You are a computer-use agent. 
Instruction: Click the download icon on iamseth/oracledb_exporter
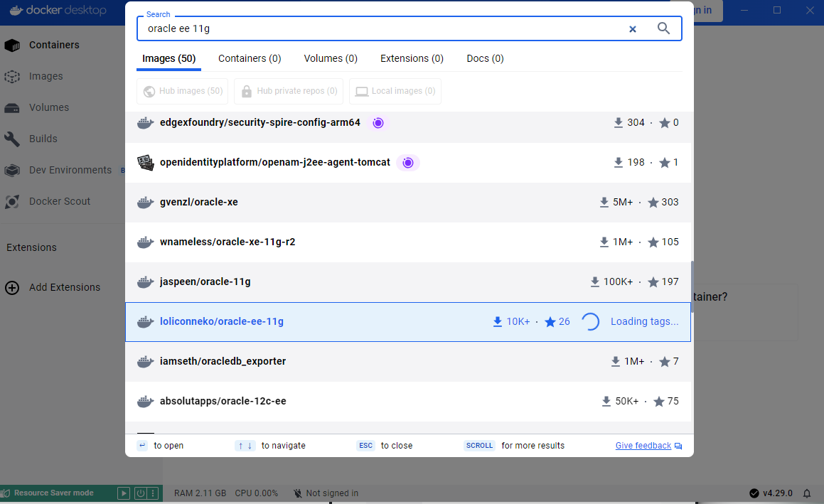coord(616,362)
